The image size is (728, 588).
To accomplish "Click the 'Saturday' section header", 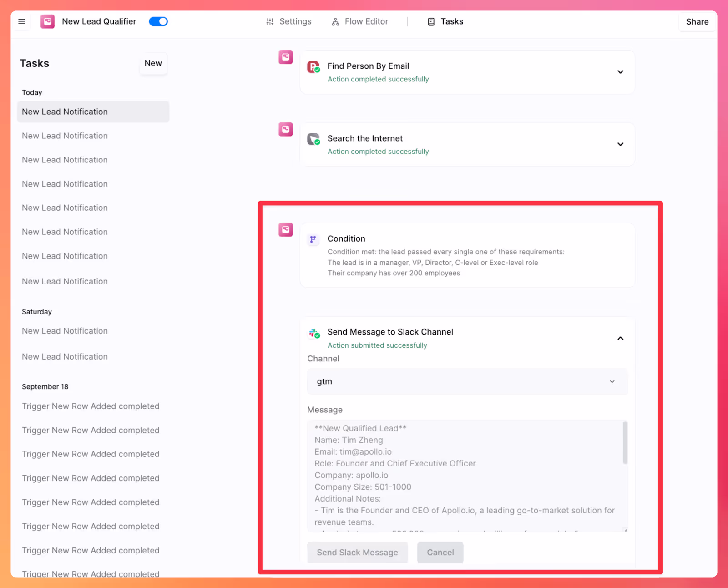I will coord(37,312).
